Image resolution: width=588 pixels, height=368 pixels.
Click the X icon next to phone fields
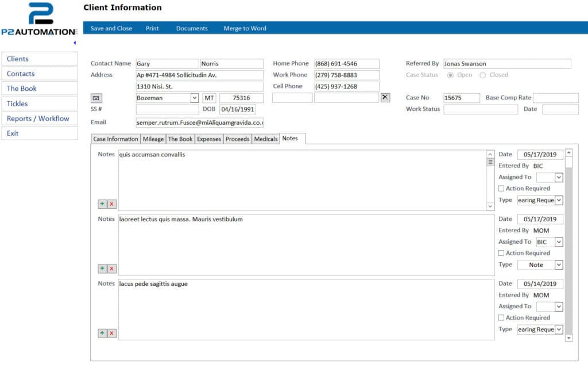coord(385,97)
